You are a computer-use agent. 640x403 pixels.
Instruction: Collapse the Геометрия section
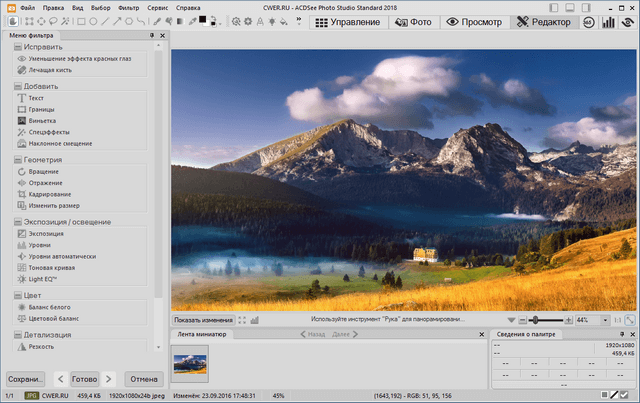pos(18,159)
